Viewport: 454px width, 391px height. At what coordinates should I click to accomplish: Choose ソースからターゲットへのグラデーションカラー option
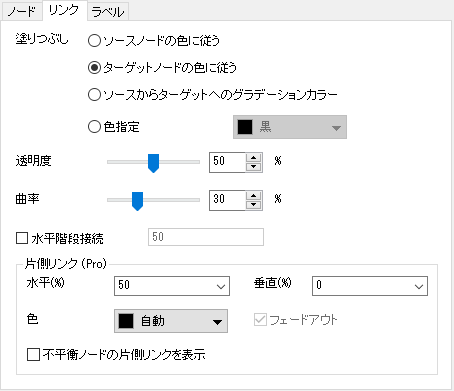point(212,95)
